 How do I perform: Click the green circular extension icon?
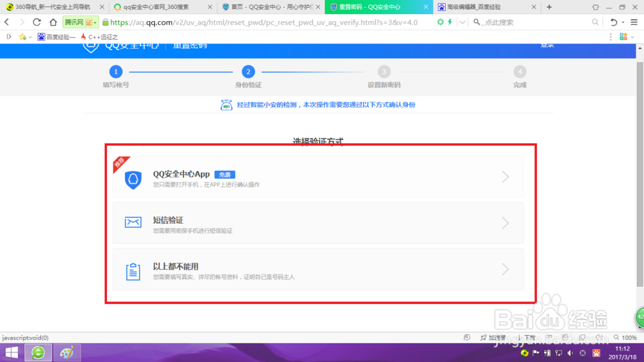pos(440,22)
